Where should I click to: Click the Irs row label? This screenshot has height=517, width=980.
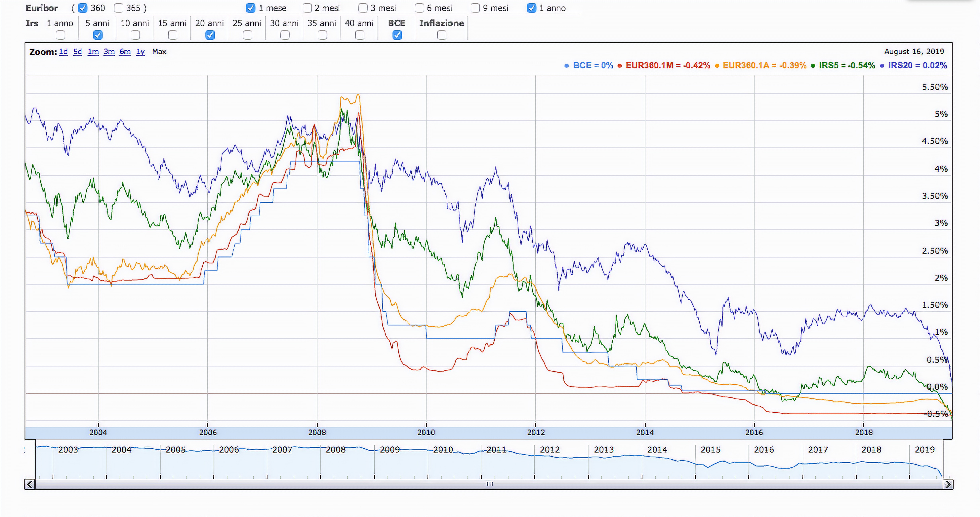click(32, 23)
